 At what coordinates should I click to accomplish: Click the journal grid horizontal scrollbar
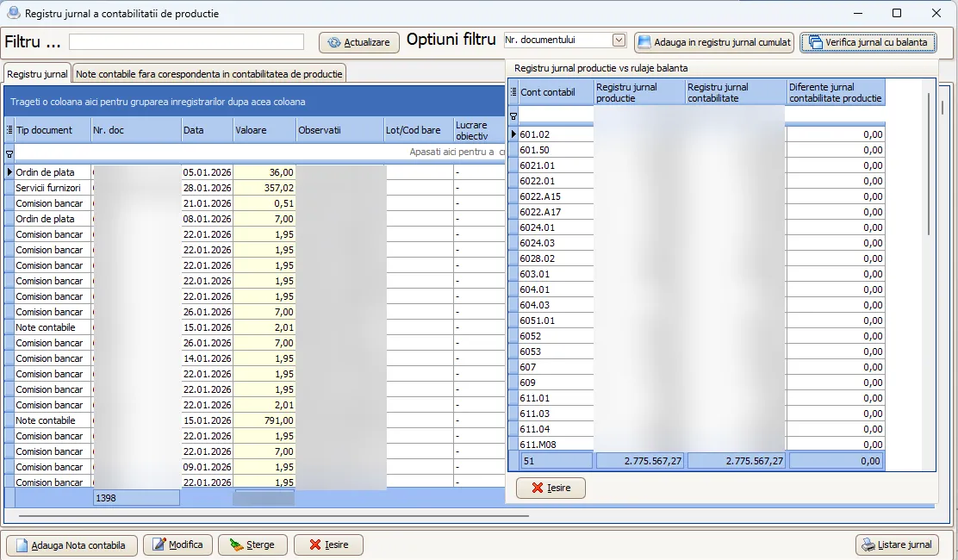point(273,517)
